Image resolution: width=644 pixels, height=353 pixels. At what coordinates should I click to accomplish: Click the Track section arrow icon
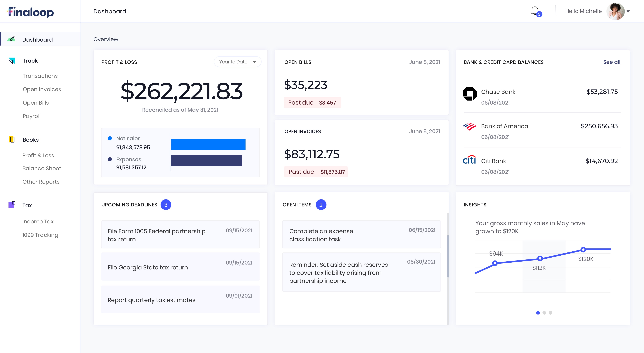[12, 61]
